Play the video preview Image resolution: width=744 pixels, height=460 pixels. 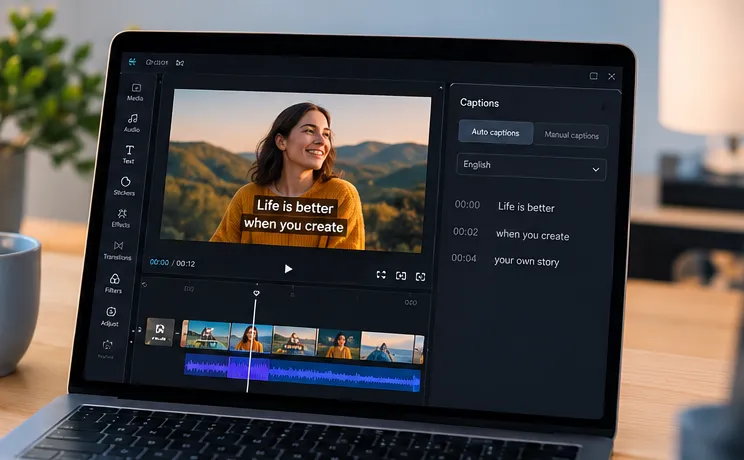click(288, 269)
